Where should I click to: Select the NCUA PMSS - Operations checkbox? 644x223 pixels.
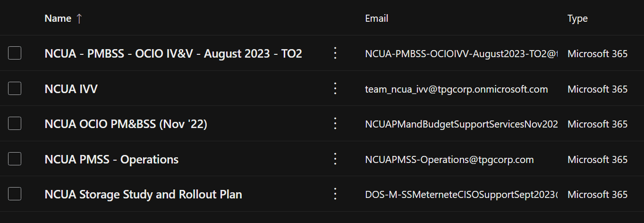15,159
